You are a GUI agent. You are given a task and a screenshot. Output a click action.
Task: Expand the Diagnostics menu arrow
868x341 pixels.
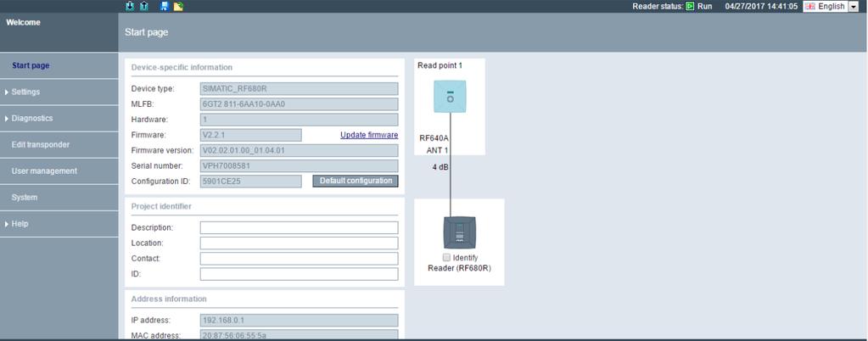(6, 119)
